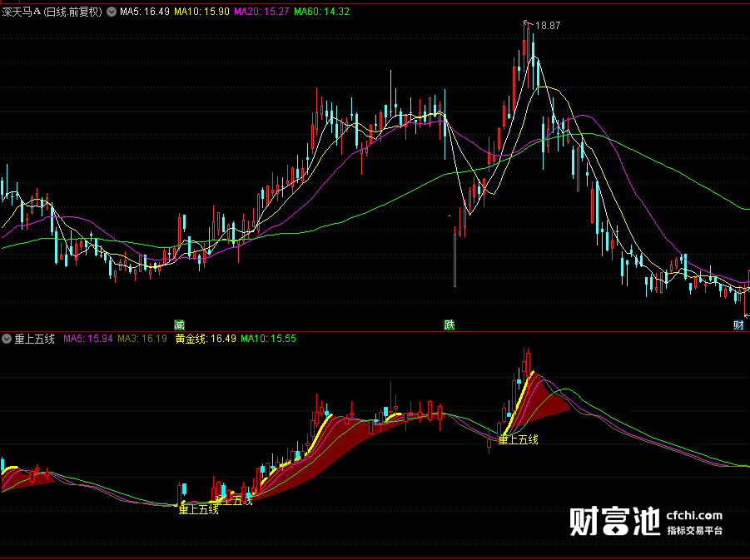Screen dimensions: 750x560
Task: Click the rightmost 重上五线 signal label
Action: point(518,439)
